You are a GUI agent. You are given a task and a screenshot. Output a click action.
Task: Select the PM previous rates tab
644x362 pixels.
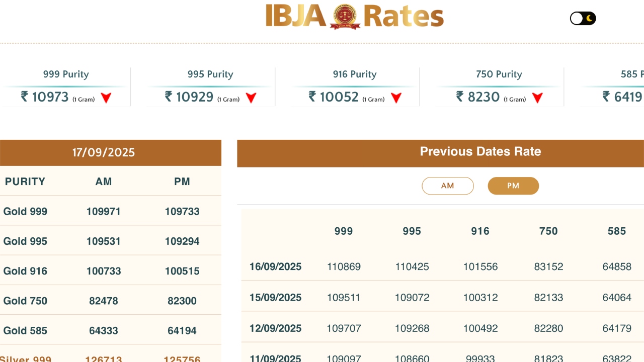tap(513, 186)
